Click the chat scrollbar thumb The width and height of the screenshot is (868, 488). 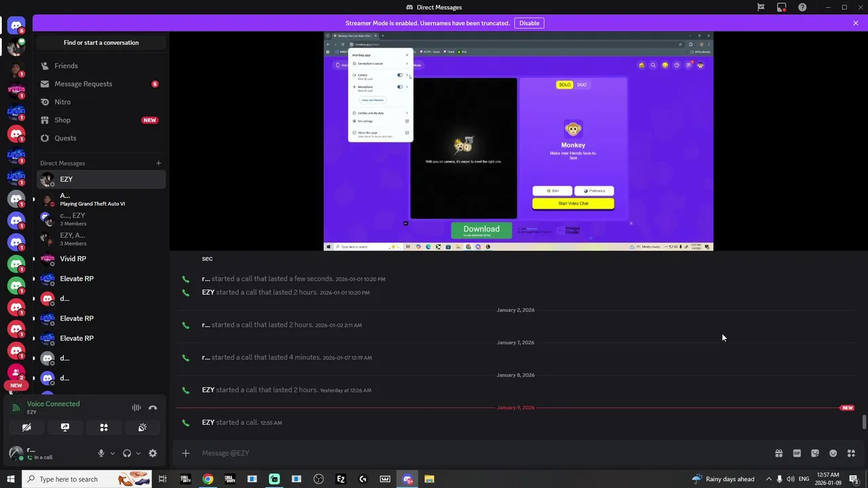[864, 422]
